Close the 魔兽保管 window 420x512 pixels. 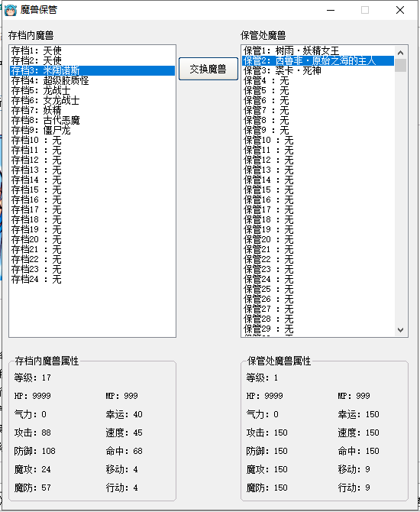[x=400, y=10]
